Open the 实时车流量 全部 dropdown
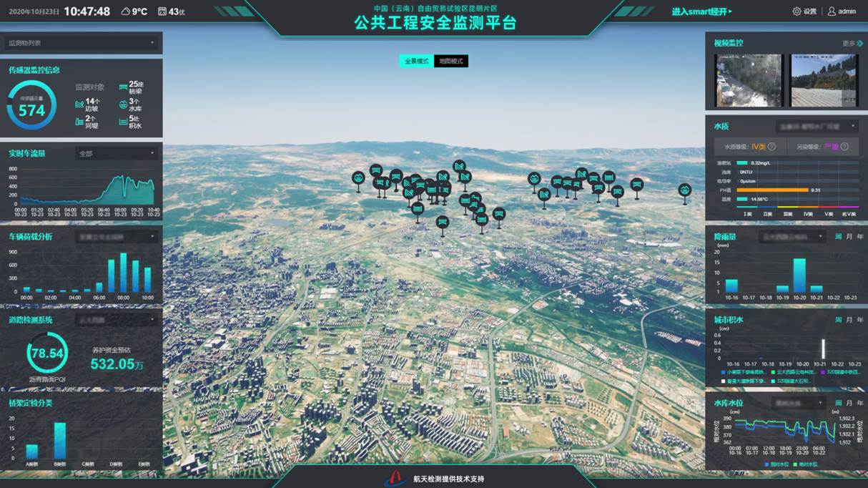Image resolution: width=868 pixels, height=488 pixels. coord(116,153)
